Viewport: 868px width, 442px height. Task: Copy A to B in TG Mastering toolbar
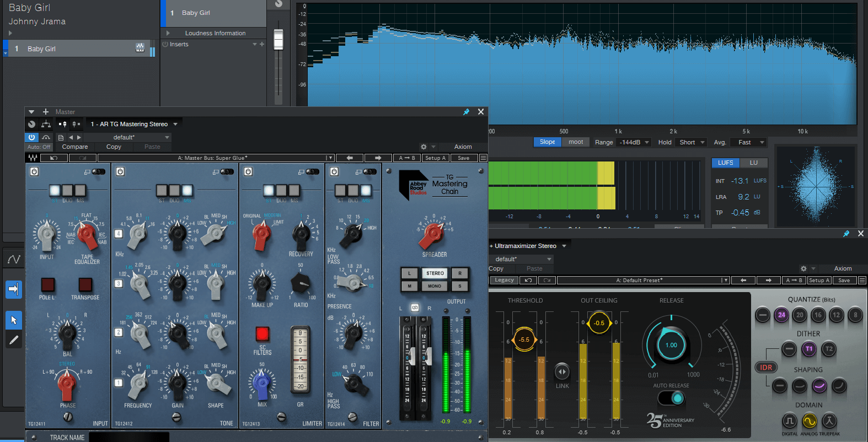coord(407,158)
